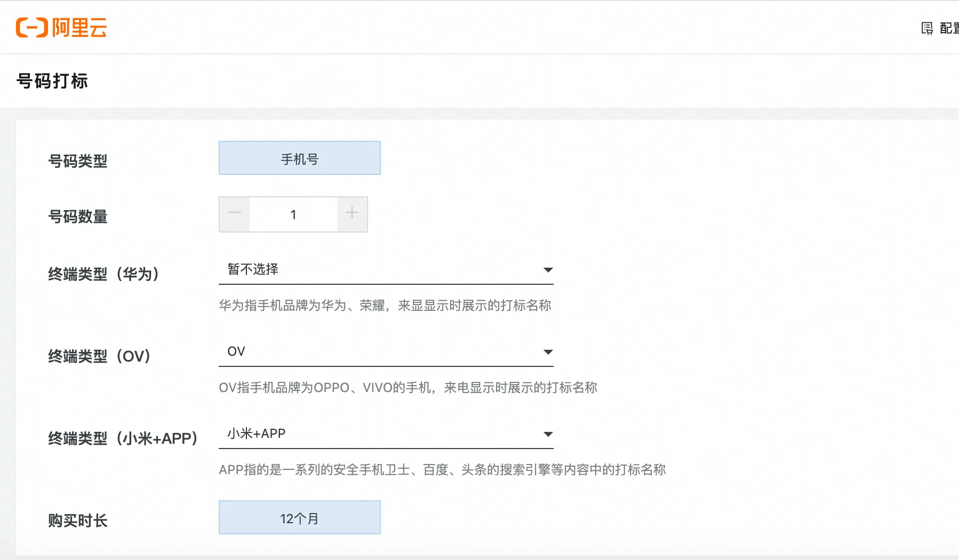This screenshot has height=560, width=959.
Task: Click the 号码打标 page title
Action: 52,81
